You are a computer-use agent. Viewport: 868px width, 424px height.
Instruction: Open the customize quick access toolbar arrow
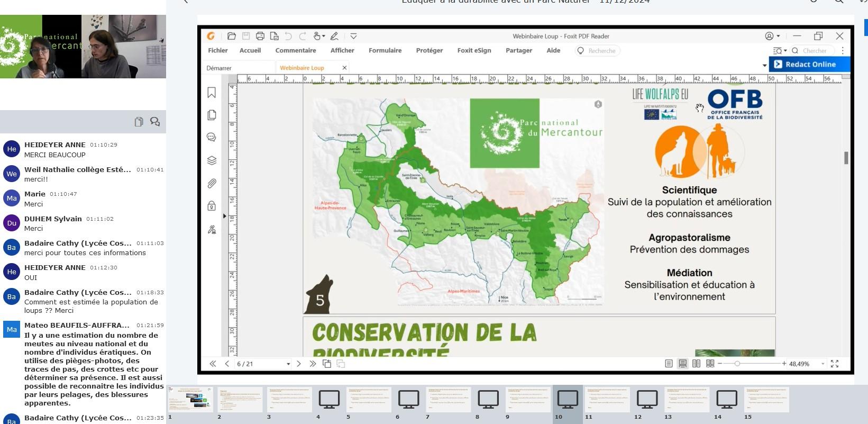[353, 36]
